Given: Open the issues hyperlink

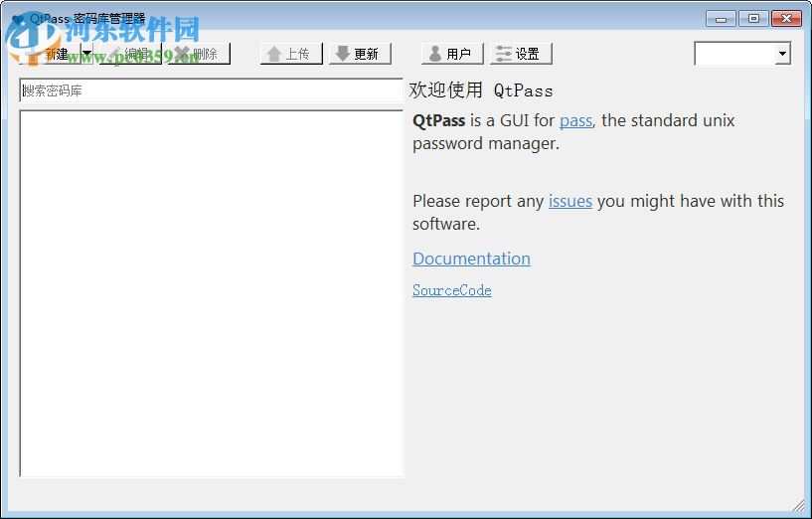Looking at the screenshot, I should coord(570,201).
